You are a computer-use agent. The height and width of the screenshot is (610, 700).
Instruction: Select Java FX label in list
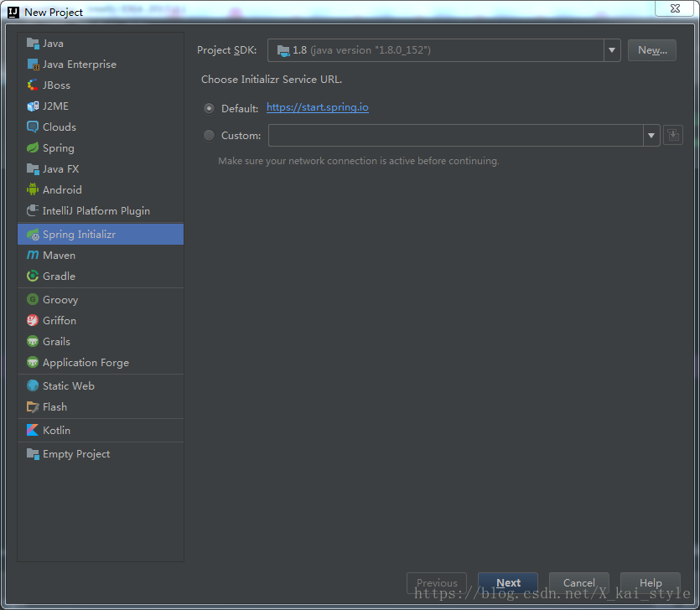[60, 169]
